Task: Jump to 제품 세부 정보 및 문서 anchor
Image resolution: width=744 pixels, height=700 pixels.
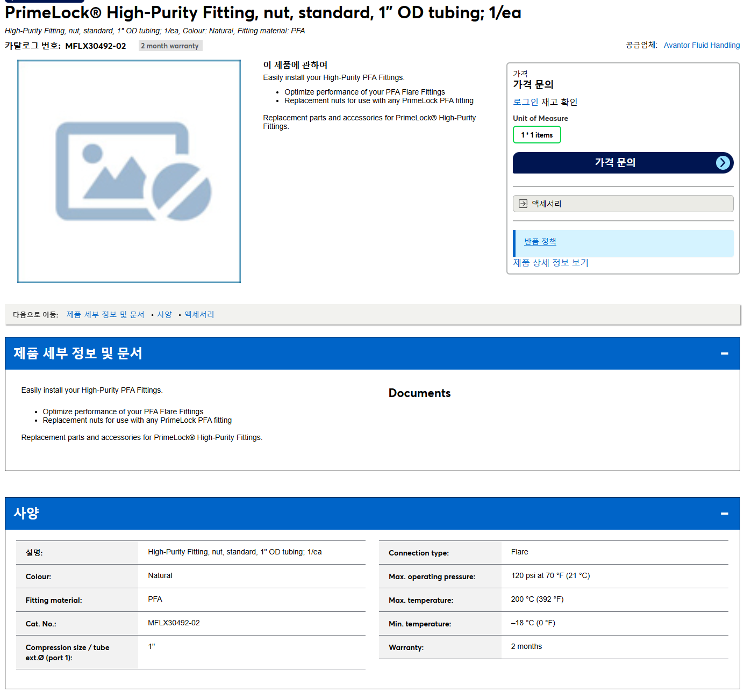Action: [105, 315]
